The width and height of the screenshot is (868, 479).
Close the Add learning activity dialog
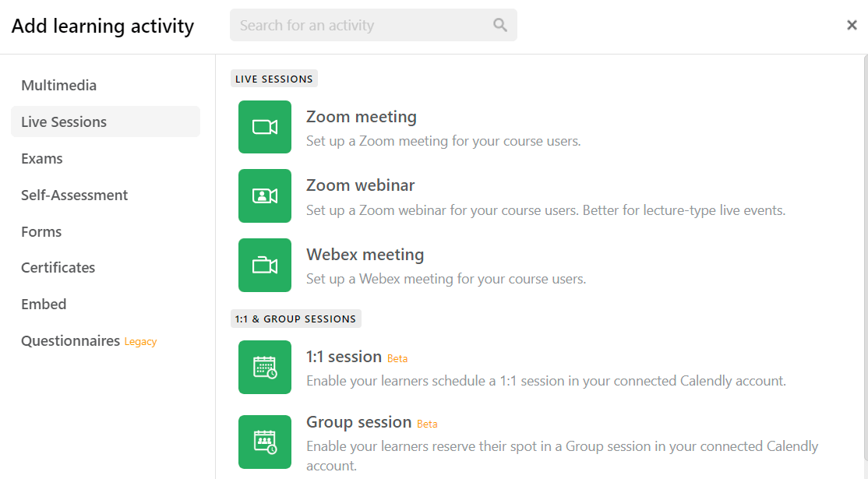(852, 25)
